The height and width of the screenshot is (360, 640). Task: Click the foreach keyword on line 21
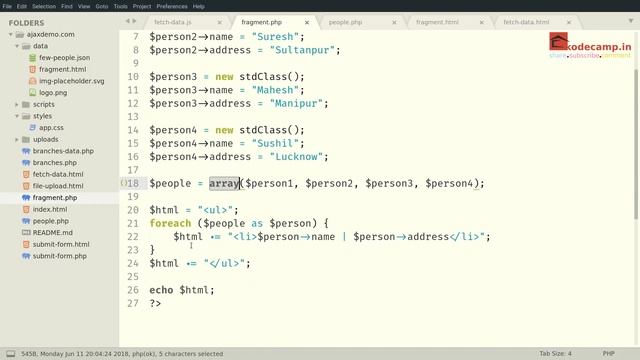click(170, 223)
